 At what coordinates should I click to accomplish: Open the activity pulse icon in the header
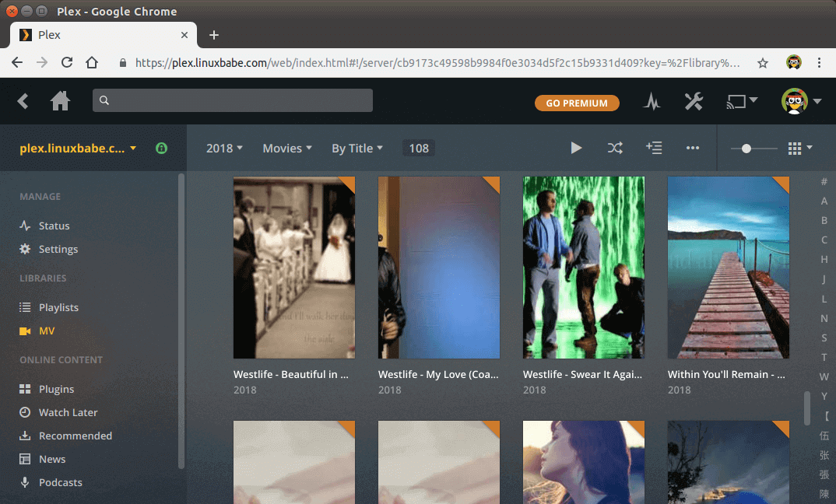point(652,101)
